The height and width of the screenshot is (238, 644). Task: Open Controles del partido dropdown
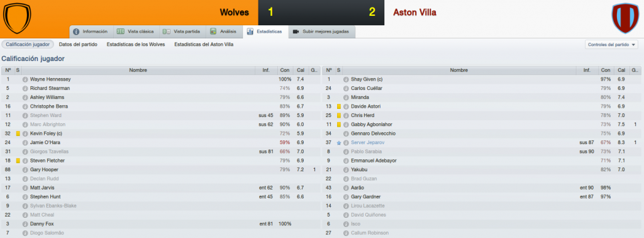click(611, 45)
